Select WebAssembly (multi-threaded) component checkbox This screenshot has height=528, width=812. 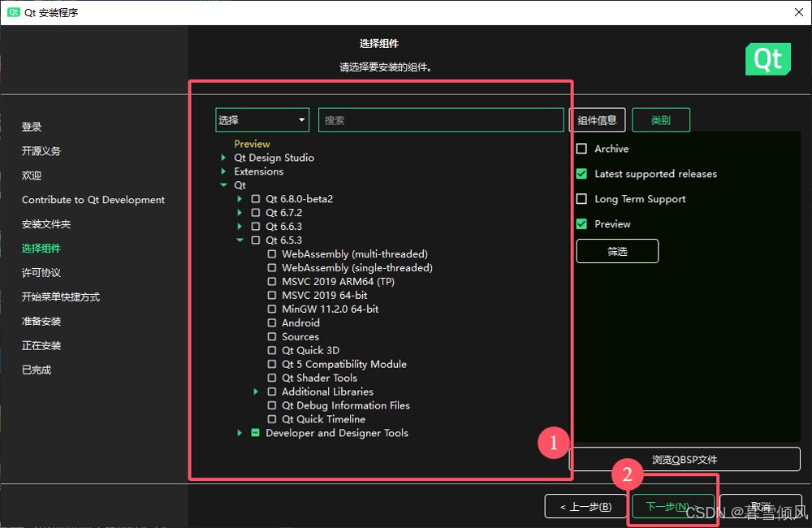coord(271,254)
